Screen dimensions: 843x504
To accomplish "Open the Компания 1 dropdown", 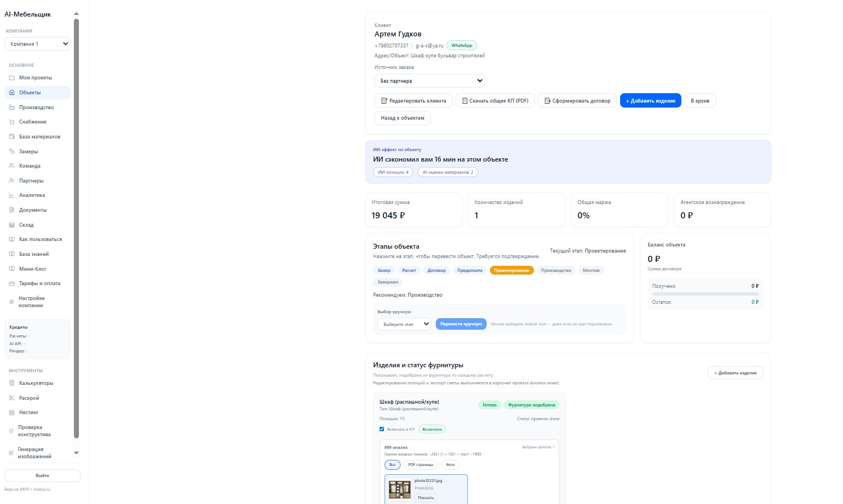I will point(38,44).
